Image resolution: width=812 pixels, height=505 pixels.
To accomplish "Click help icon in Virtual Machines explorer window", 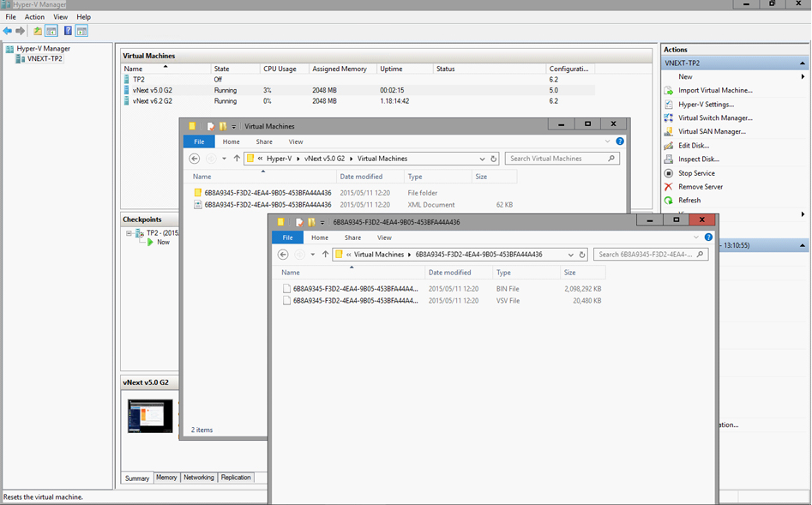I will click(620, 141).
